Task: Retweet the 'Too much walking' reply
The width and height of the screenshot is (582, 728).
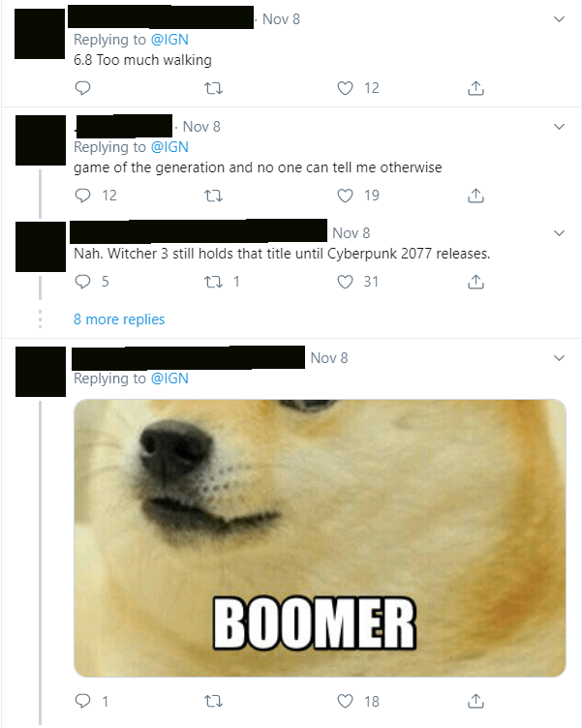Action: coord(214,88)
